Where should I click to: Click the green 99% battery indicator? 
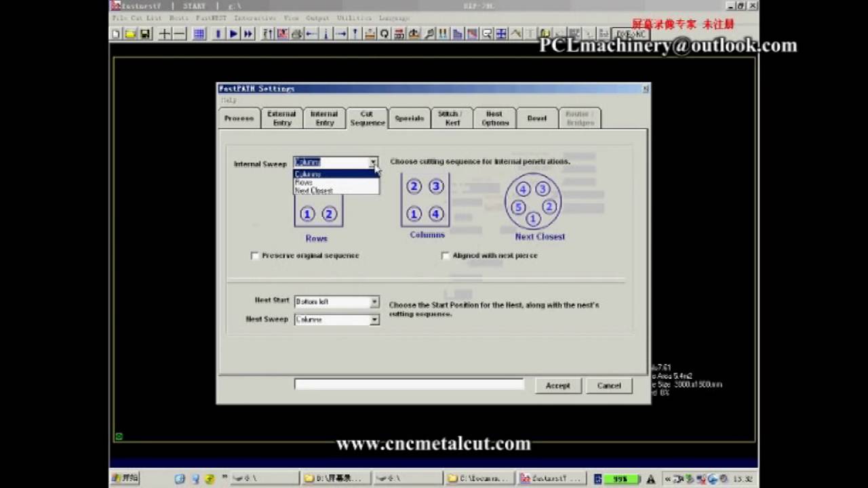click(x=620, y=479)
